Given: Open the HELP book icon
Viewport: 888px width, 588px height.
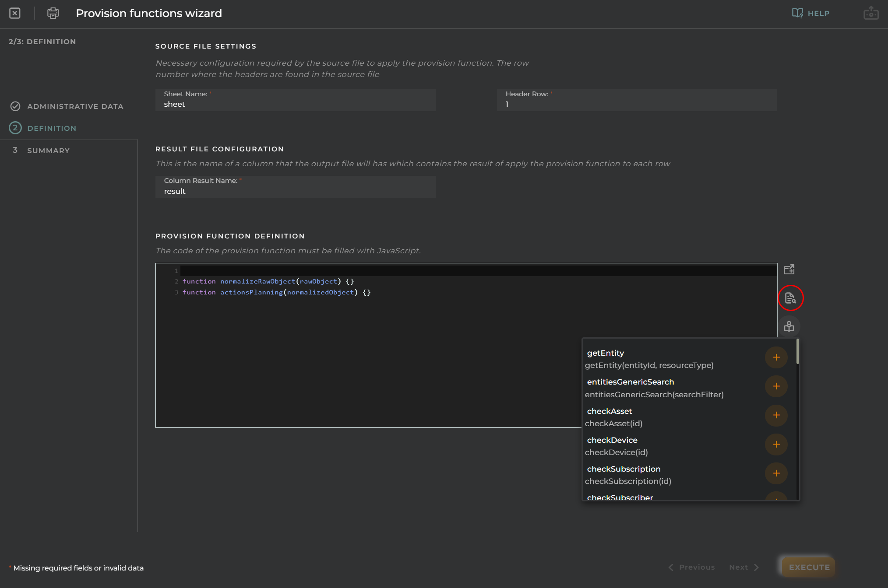Looking at the screenshot, I should 797,13.
